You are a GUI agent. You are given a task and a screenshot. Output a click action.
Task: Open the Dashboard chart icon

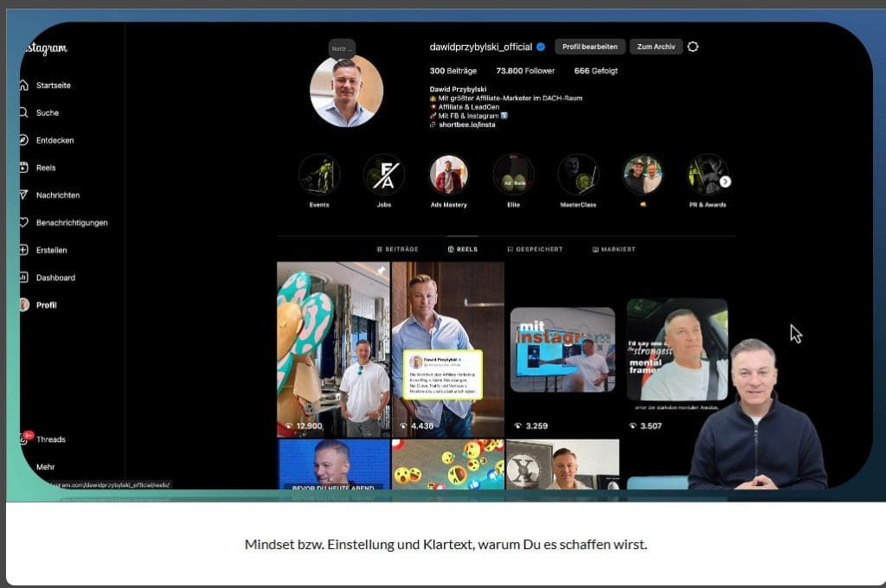click(23, 278)
